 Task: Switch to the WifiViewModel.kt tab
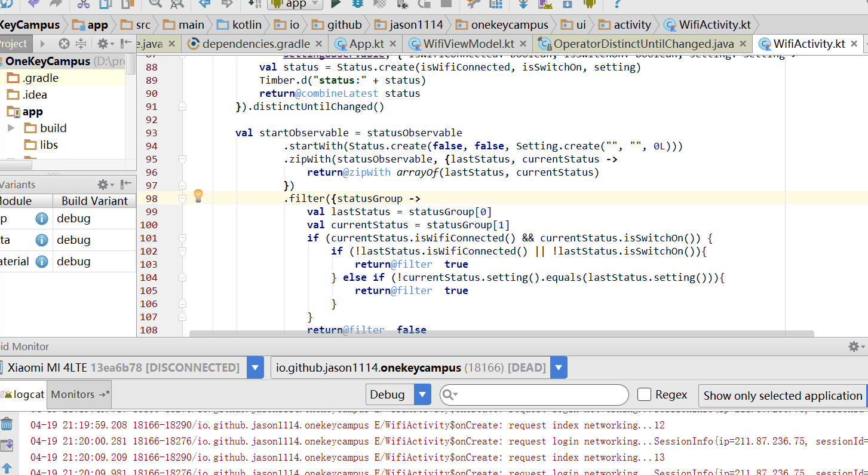click(468, 44)
